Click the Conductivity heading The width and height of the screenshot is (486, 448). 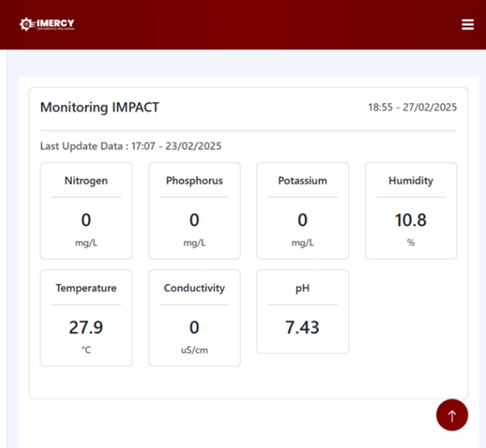pos(195,288)
